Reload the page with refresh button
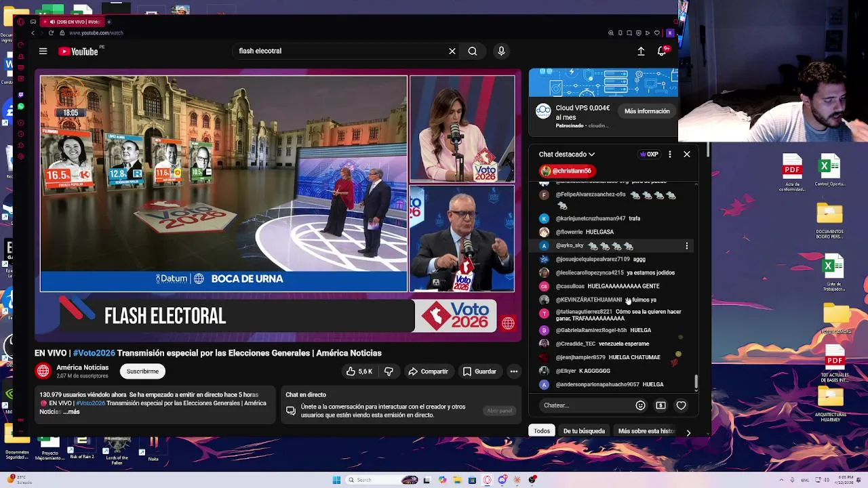The height and width of the screenshot is (488, 868). pyautogui.click(x=51, y=33)
